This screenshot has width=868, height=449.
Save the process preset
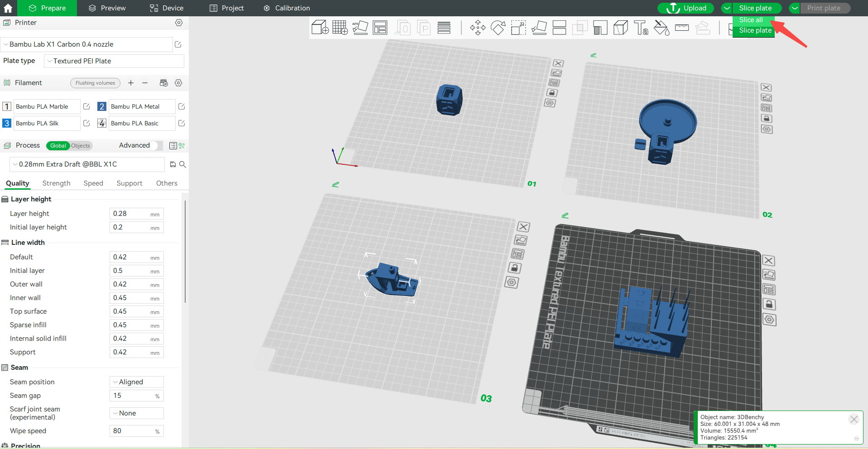point(173,164)
